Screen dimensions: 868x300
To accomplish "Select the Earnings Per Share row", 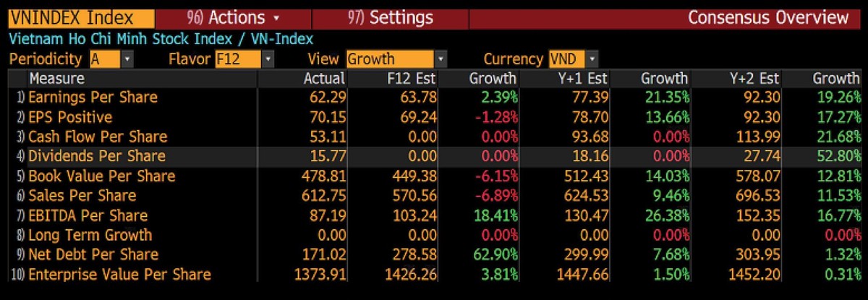I will point(93,98).
